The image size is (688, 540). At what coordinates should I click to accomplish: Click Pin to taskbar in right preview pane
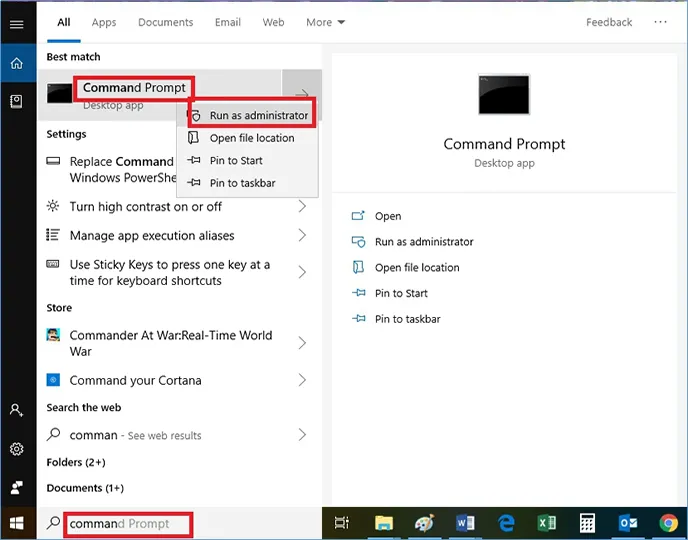(396, 319)
